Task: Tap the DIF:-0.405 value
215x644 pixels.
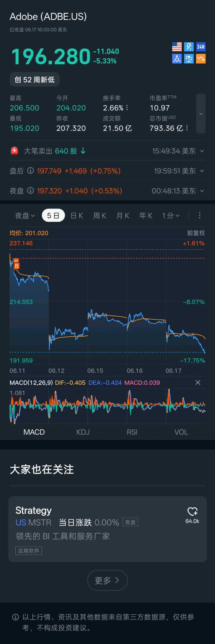Action: (70, 383)
